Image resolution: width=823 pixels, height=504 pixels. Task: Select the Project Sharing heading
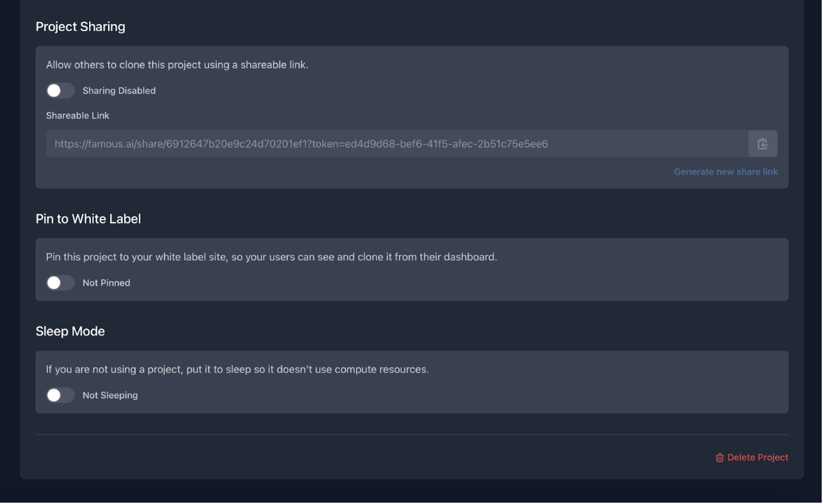coord(81,27)
